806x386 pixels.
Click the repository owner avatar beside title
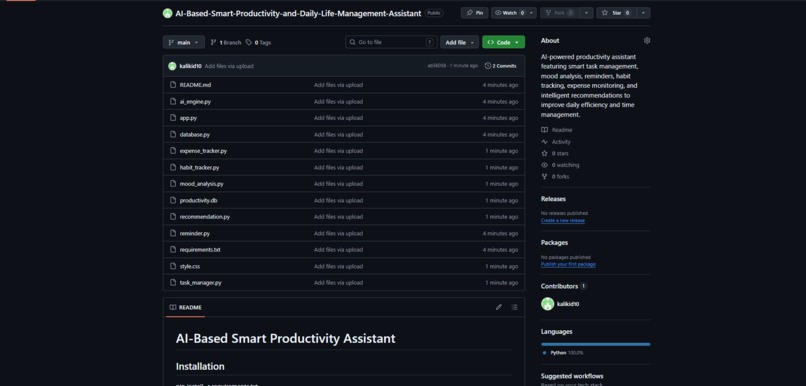pos(168,13)
